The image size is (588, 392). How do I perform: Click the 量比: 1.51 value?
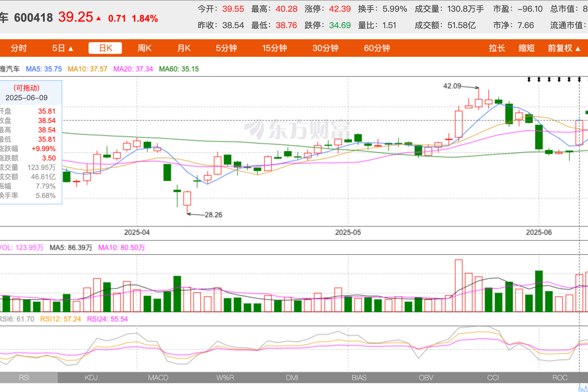[x=389, y=25]
